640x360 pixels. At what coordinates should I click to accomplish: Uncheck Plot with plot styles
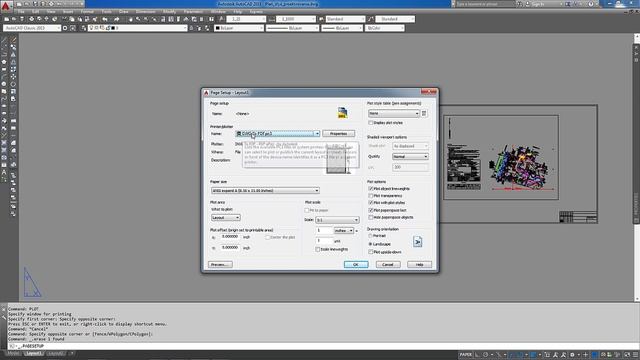coord(371,203)
